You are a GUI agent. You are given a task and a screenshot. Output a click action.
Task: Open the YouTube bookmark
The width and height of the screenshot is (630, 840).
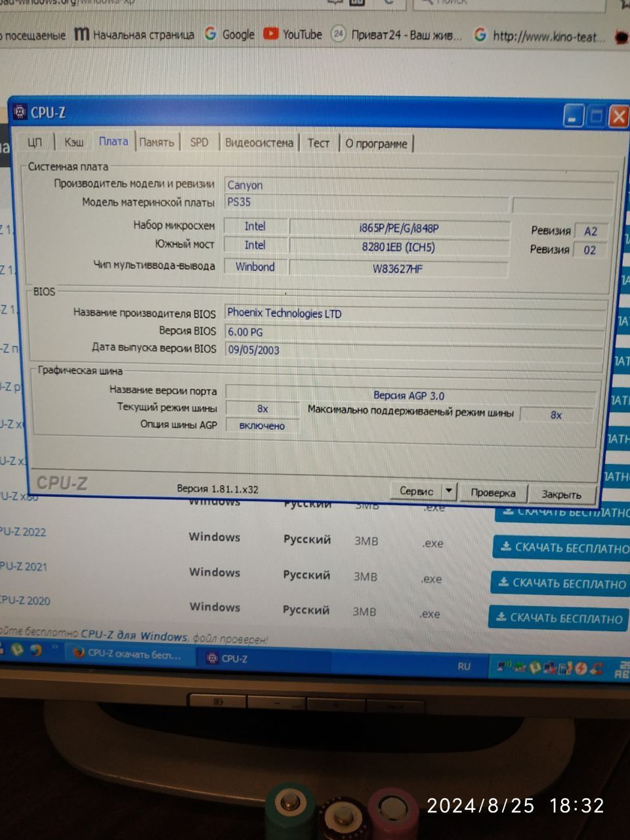point(293,34)
